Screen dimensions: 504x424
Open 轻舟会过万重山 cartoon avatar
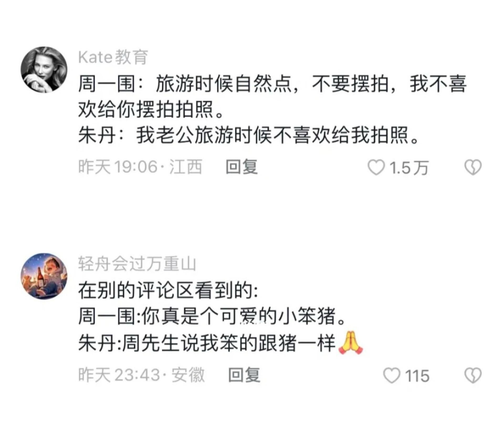pos(44,276)
